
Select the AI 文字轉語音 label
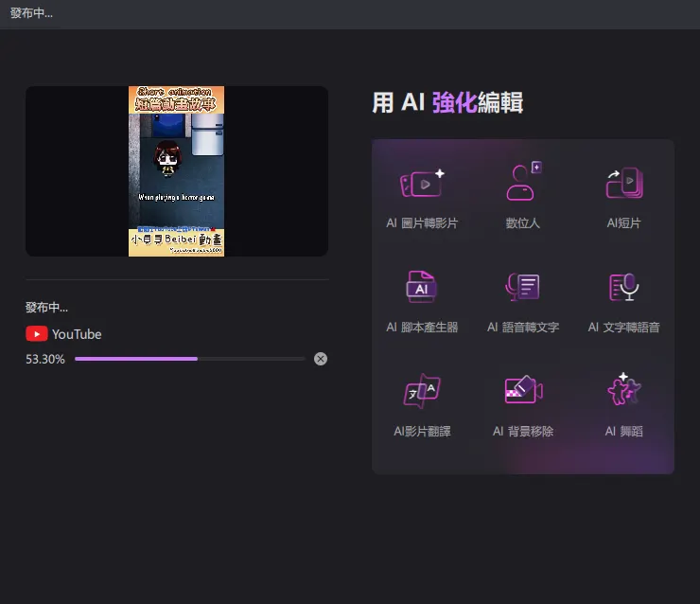tap(624, 327)
